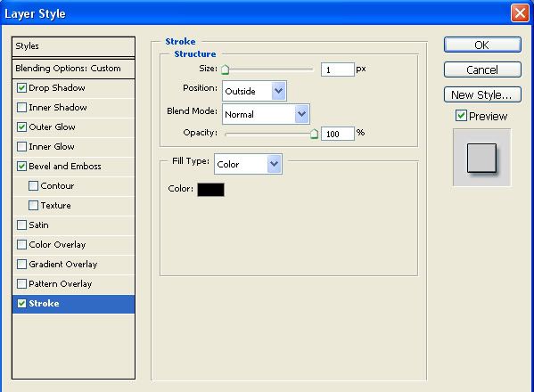This screenshot has height=392, width=534.
Task: Enable the Contour checkbox
Action: 33,186
